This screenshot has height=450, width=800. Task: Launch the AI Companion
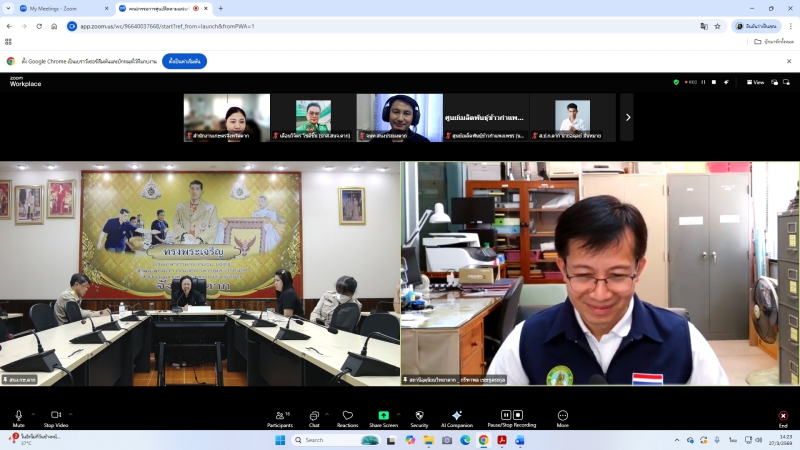click(x=456, y=415)
